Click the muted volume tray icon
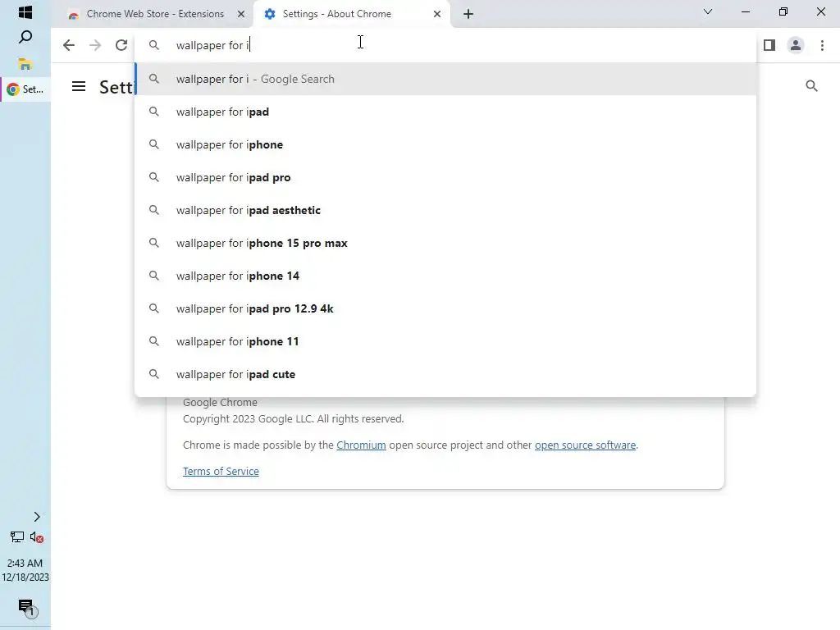Image resolution: width=840 pixels, height=630 pixels. point(36,536)
